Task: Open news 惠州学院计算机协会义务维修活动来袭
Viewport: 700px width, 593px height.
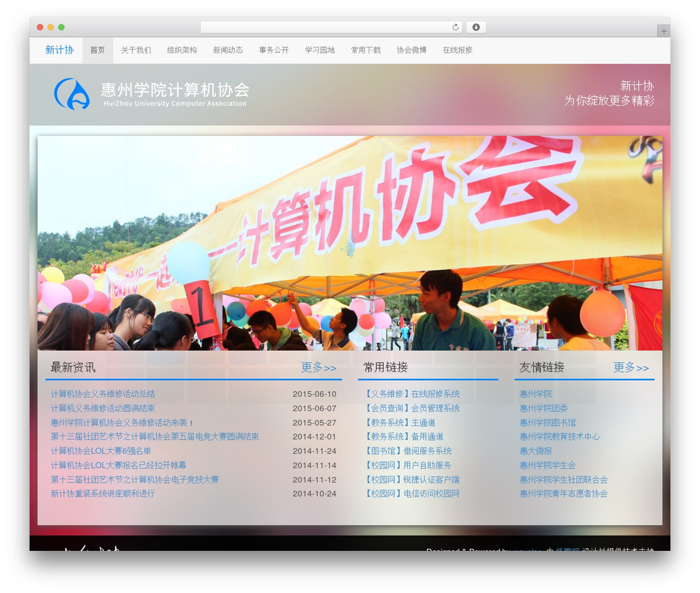Action: click(x=122, y=422)
